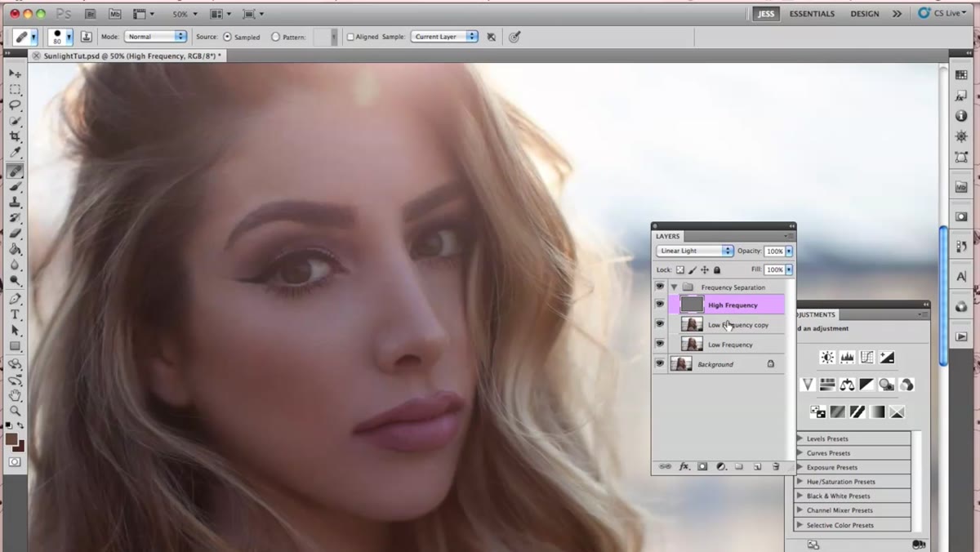The height and width of the screenshot is (552, 980).
Task: Add a Brightness/Contrast adjustment
Action: [827, 358]
